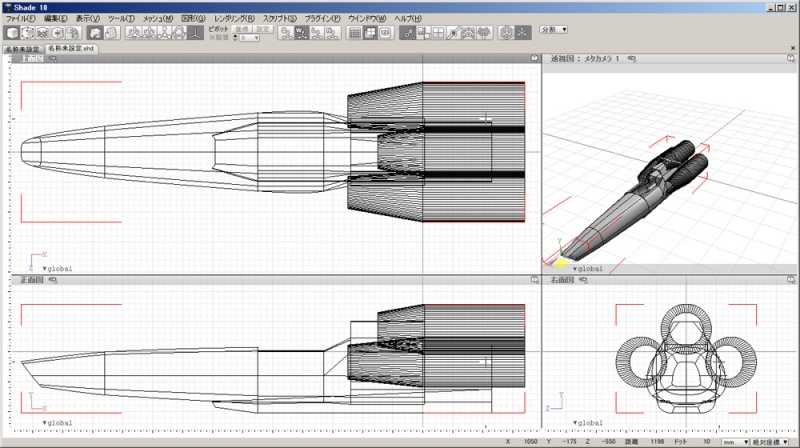Select the highlighted three-axis manipulator icon
800x448 pixels.
[195, 33]
